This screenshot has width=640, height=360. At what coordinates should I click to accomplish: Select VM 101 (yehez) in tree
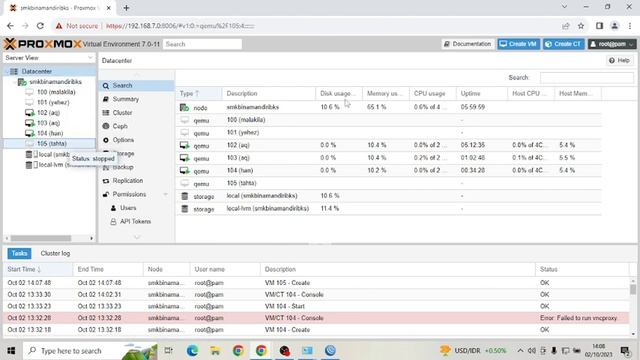(x=53, y=102)
